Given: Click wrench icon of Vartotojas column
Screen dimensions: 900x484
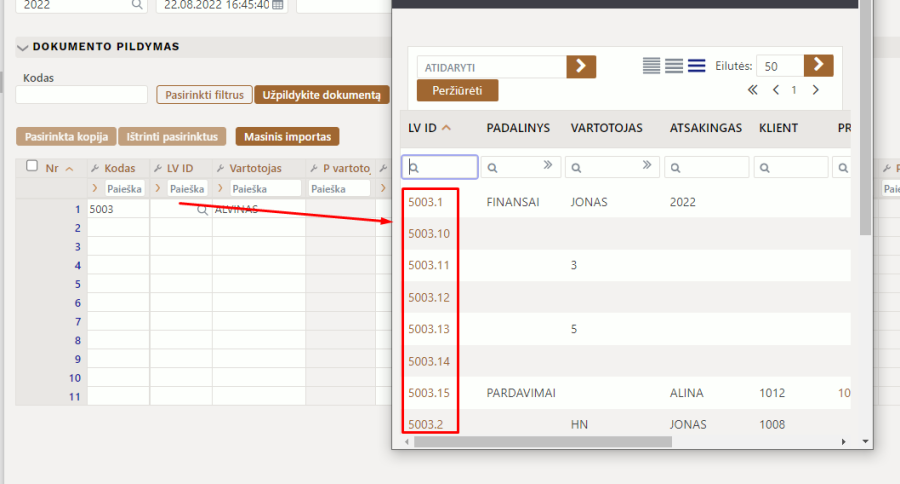Looking at the screenshot, I should [220, 168].
